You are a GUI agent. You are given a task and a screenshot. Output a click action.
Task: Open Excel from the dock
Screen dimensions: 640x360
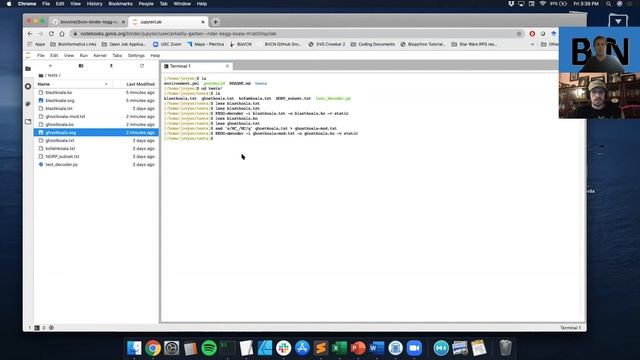click(x=339, y=348)
